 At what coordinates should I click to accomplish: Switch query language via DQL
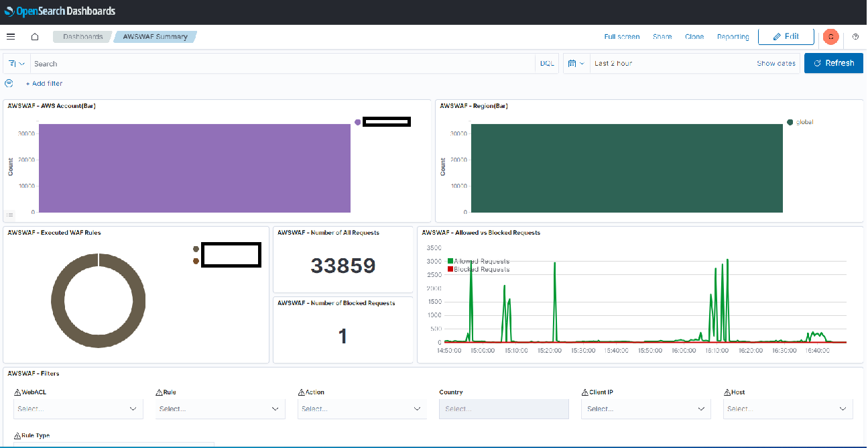[x=547, y=64]
